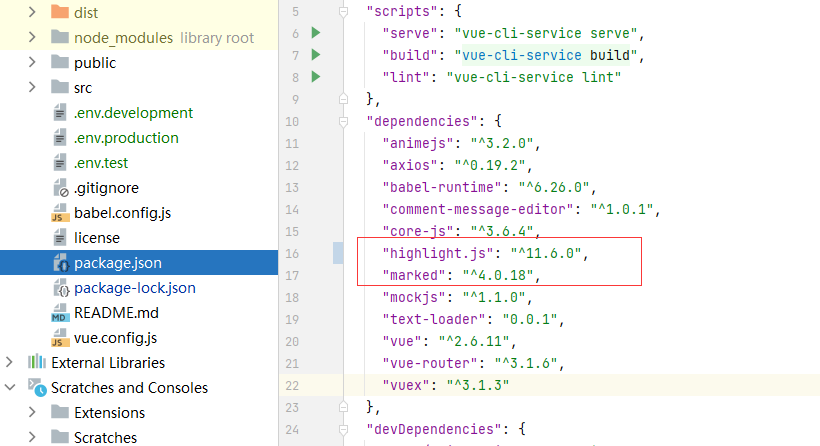
Task: Expand the External Libraries node
Action: (x=10, y=363)
